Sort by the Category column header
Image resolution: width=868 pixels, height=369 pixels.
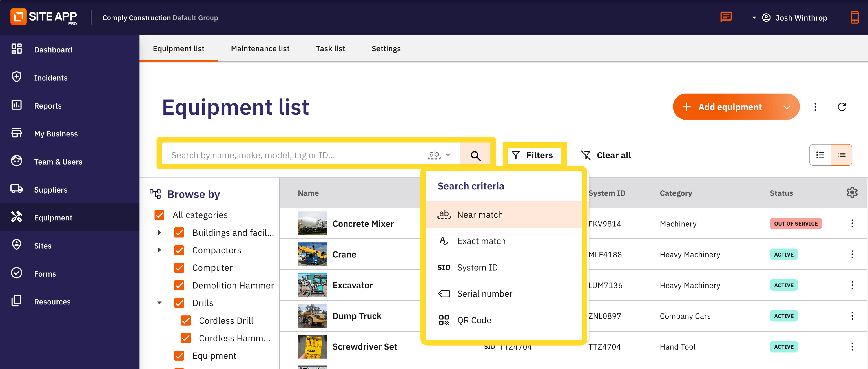(x=676, y=193)
